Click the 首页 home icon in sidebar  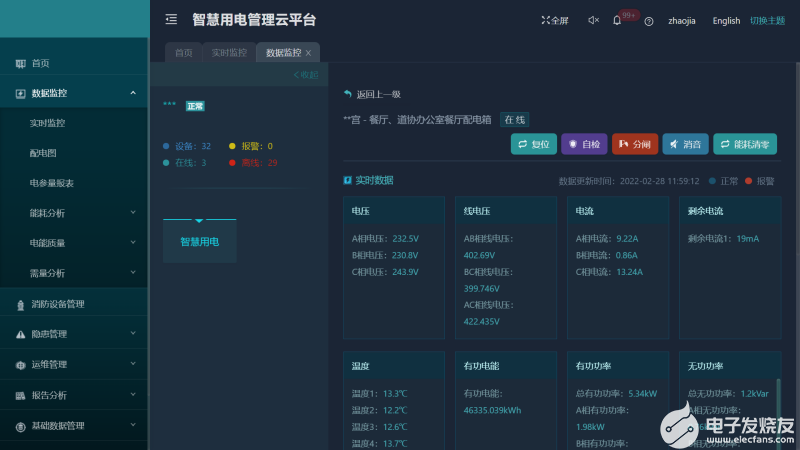pyautogui.click(x=20, y=64)
